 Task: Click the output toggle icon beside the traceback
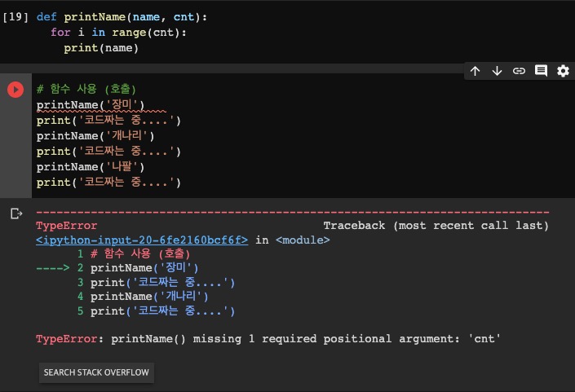click(x=16, y=214)
